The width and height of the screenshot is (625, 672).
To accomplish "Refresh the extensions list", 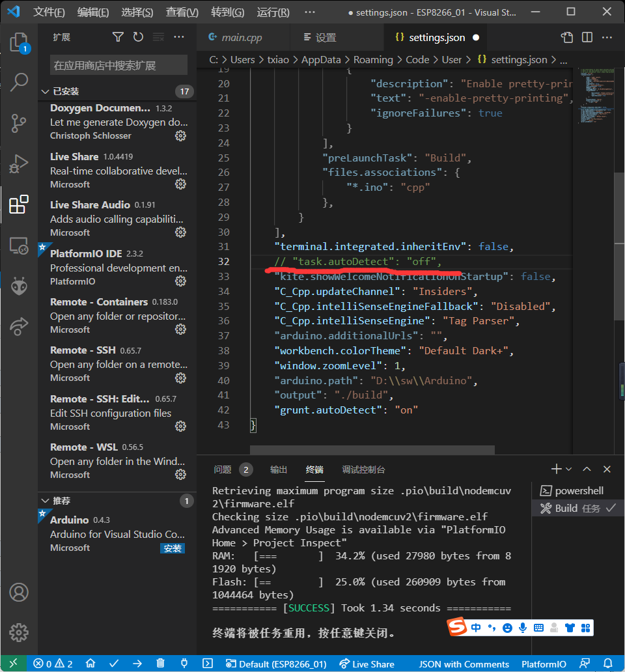I will pos(138,38).
